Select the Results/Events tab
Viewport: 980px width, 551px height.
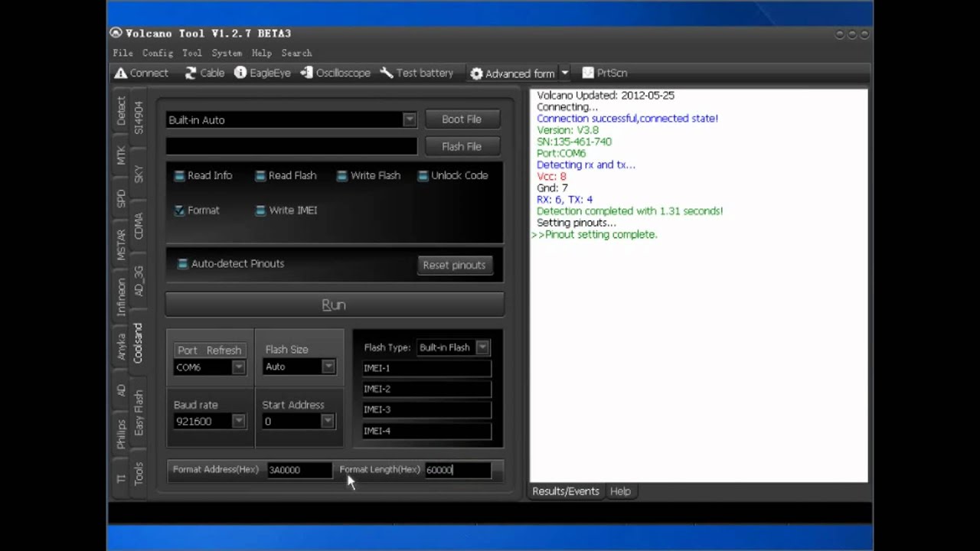[x=566, y=491]
